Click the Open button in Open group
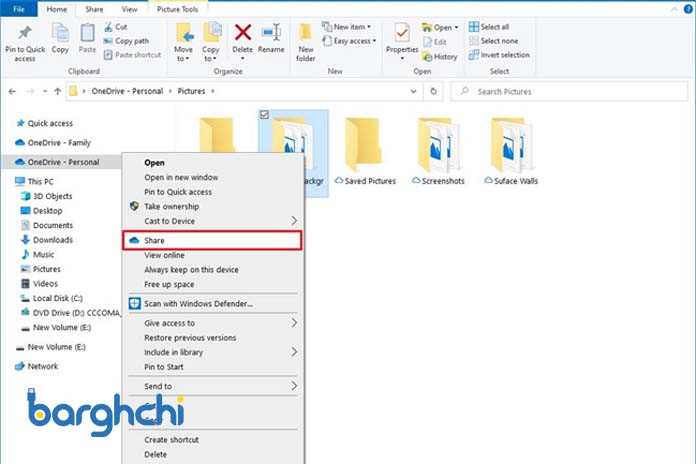 440,27
